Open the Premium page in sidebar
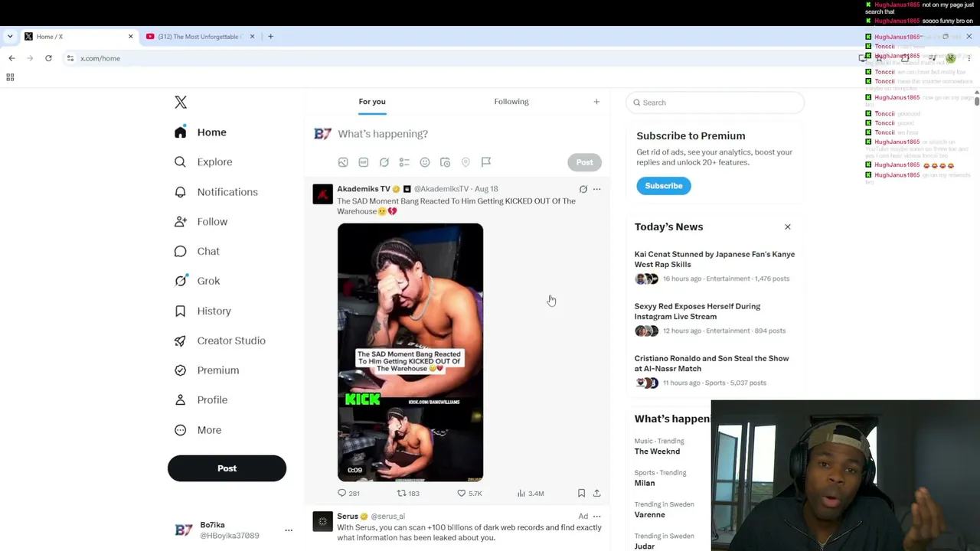This screenshot has height=551, width=980. (207, 370)
